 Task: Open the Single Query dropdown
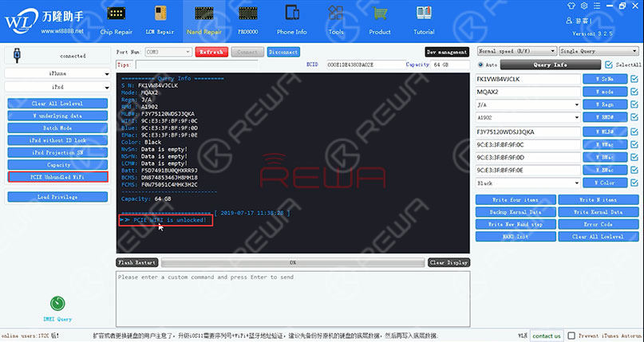599,51
